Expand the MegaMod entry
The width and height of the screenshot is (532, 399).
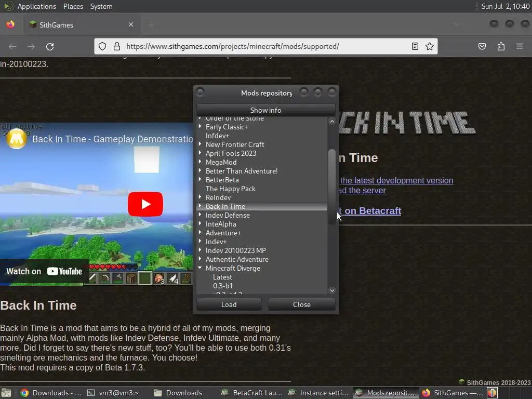coord(200,162)
